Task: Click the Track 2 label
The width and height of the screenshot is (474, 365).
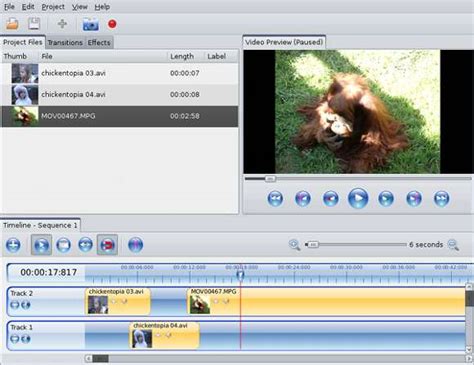Action: [22, 293]
